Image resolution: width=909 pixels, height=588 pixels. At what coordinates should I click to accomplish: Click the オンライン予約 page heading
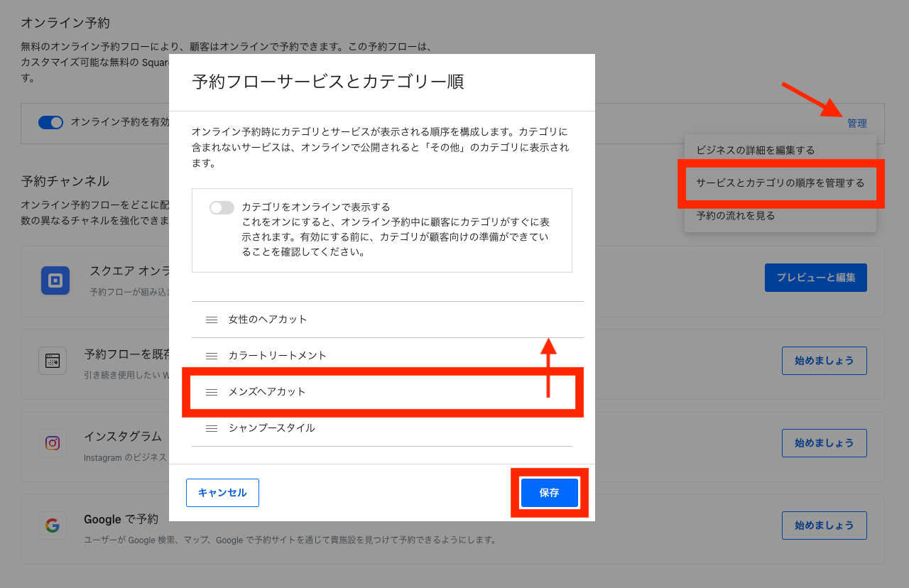65,23
